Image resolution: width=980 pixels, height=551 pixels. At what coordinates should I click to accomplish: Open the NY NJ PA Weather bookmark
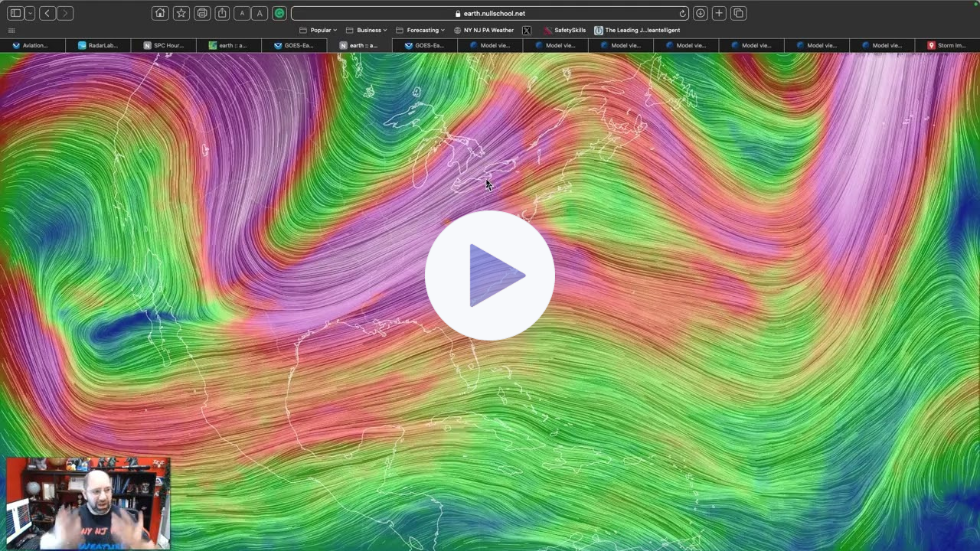coord(487,30)
